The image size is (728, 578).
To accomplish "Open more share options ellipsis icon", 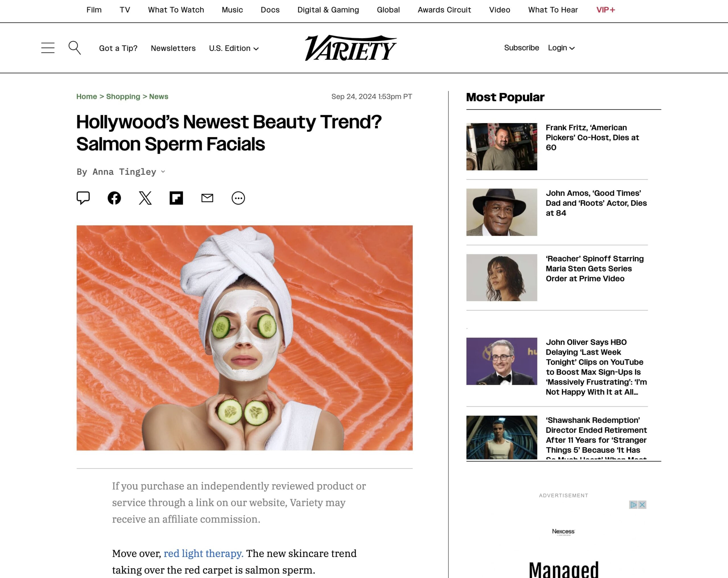I will click(x=238, y=198).
